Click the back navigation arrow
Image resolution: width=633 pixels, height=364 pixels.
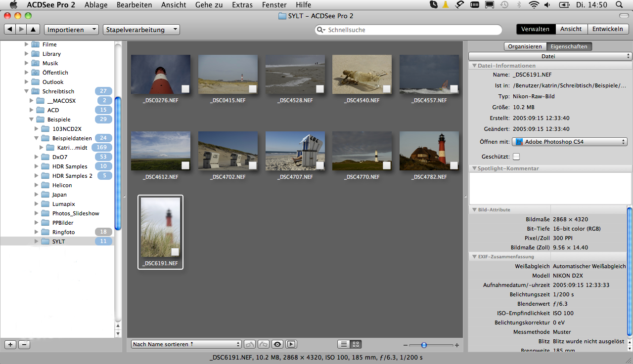[x=9, y=30]
